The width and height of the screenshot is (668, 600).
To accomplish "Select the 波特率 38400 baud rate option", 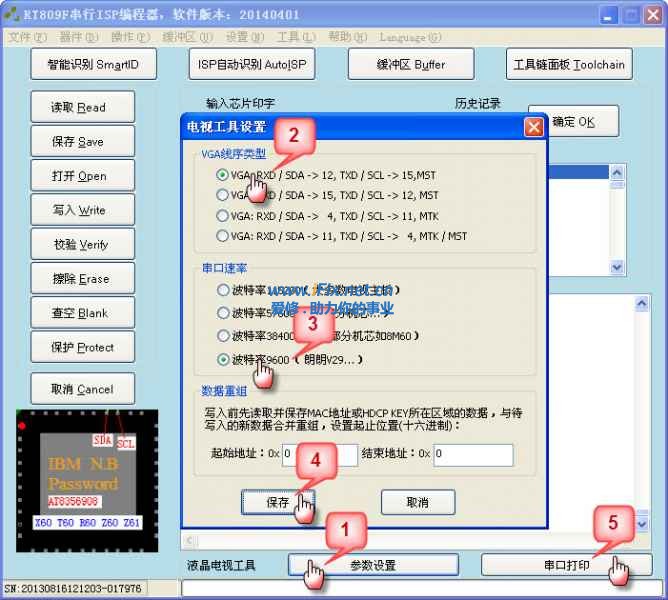I will coord(223,336).
